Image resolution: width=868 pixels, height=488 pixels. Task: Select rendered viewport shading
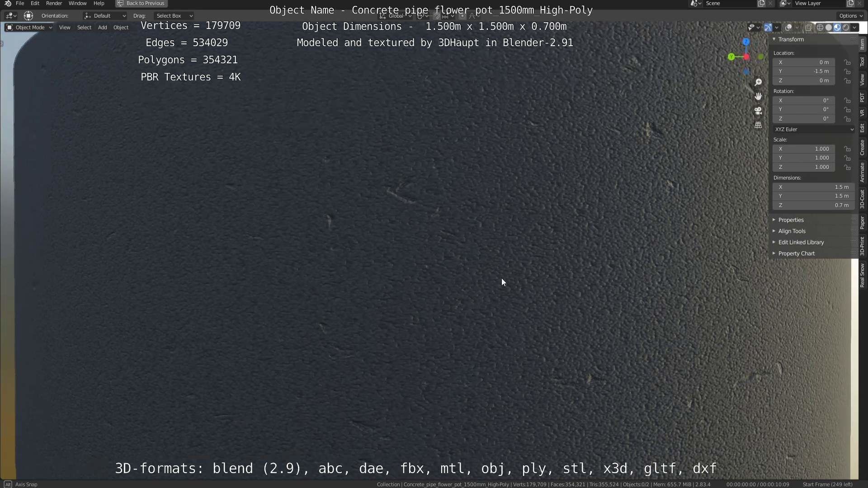tap(846, 28)
